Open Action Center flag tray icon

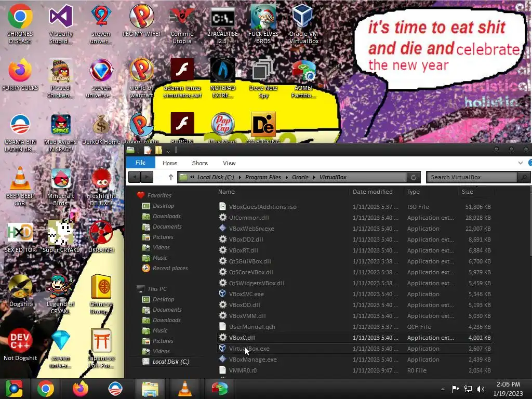(455, 389)
